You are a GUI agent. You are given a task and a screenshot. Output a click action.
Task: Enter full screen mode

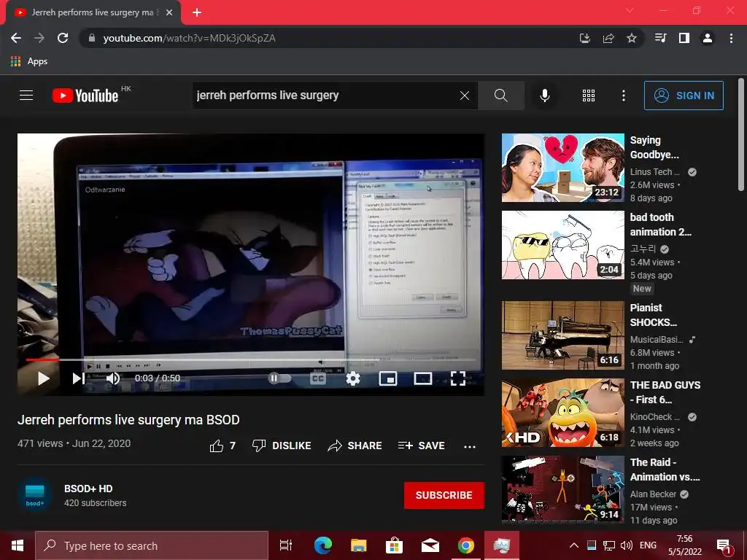(x=458, y=378)
